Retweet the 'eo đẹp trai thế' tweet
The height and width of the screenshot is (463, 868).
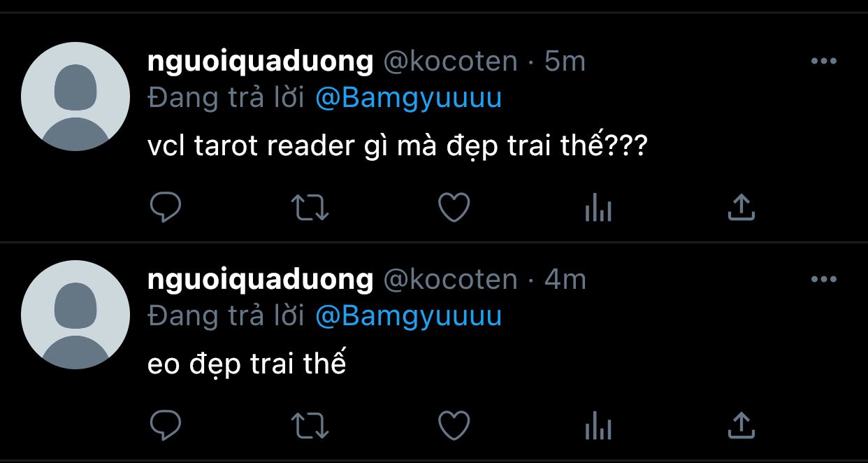pos(310,425)
